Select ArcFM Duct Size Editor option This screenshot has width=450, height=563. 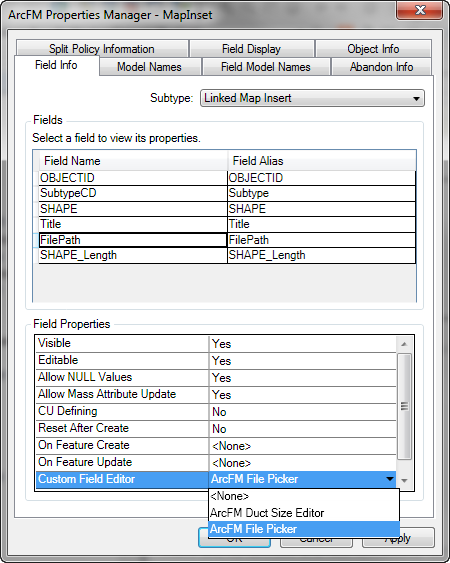[x=304, y=513]
